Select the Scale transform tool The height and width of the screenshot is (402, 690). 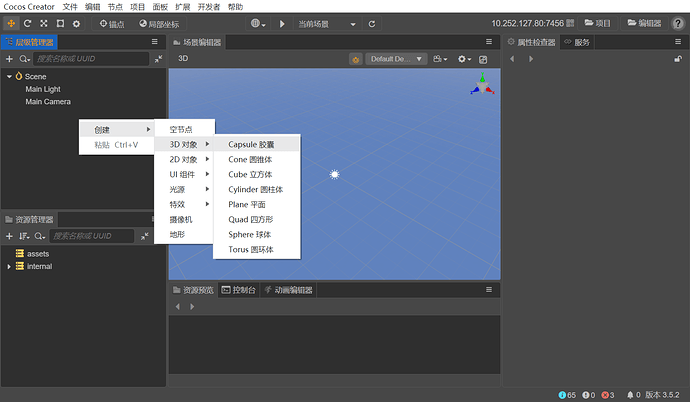tap(44, 24)
